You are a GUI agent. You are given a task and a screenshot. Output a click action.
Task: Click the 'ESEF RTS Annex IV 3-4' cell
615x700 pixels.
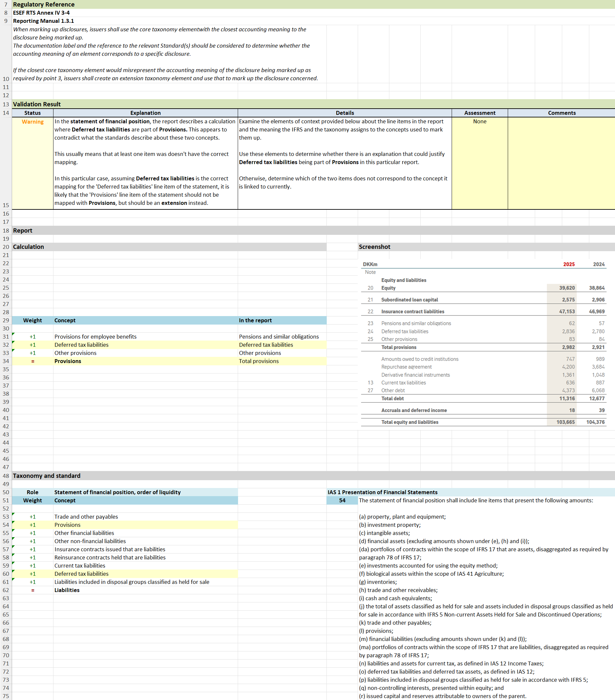pos(41,13)
